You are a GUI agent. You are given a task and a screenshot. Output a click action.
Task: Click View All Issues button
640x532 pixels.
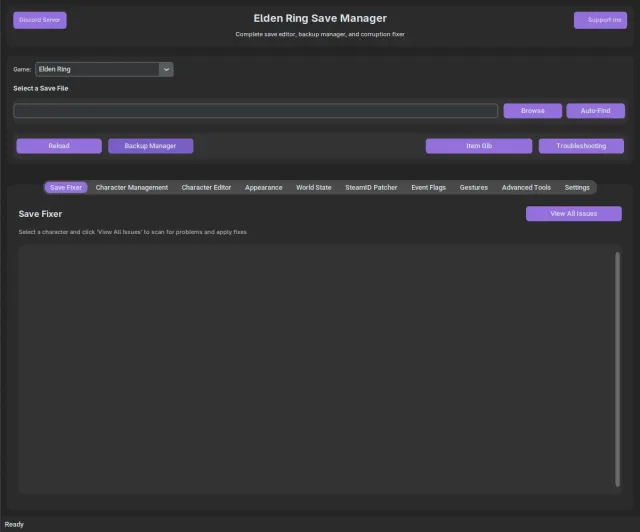[573, 214]
